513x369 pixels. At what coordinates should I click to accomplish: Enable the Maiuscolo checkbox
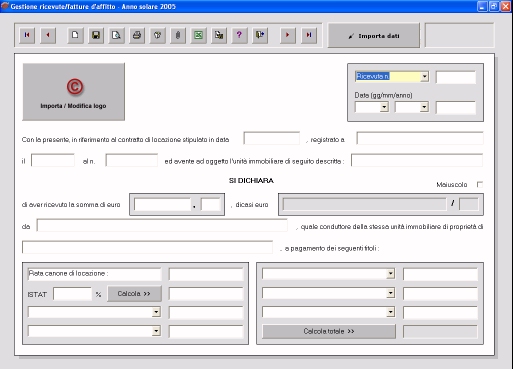pyautogui.click(x=480, y=184)
